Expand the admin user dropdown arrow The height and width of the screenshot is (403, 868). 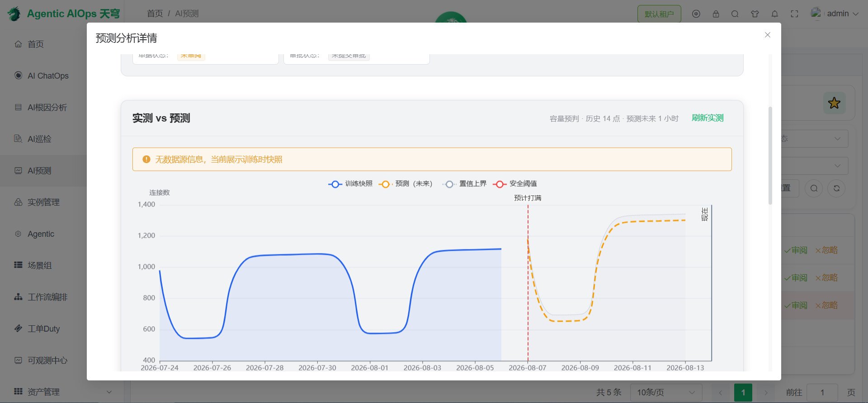coord(855,14)
